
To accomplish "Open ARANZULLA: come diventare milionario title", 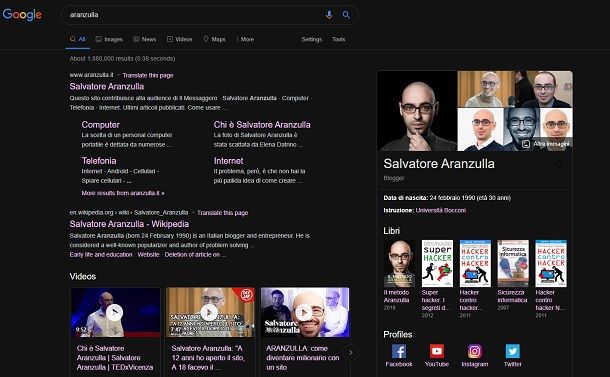I will tap(303, 358).
